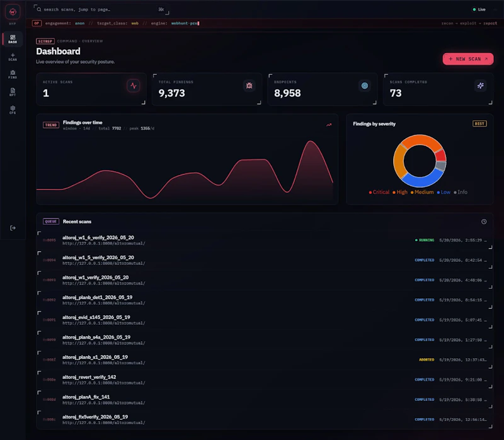This screenshot has width=504, height=440.
Task: Click the DIST badge
Action: pos(479,123)
